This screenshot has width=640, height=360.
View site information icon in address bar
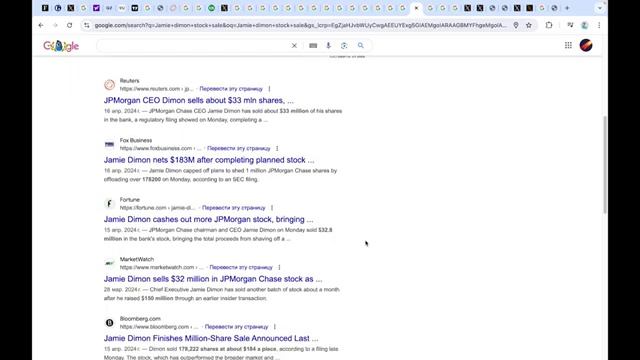tap(87, 25)
